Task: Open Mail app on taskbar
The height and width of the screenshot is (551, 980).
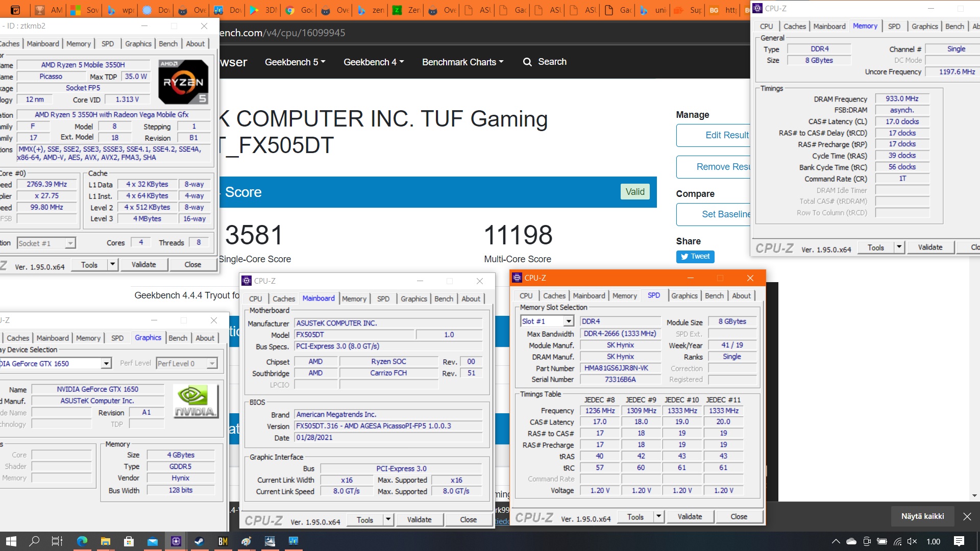Action: click(153, 541)
